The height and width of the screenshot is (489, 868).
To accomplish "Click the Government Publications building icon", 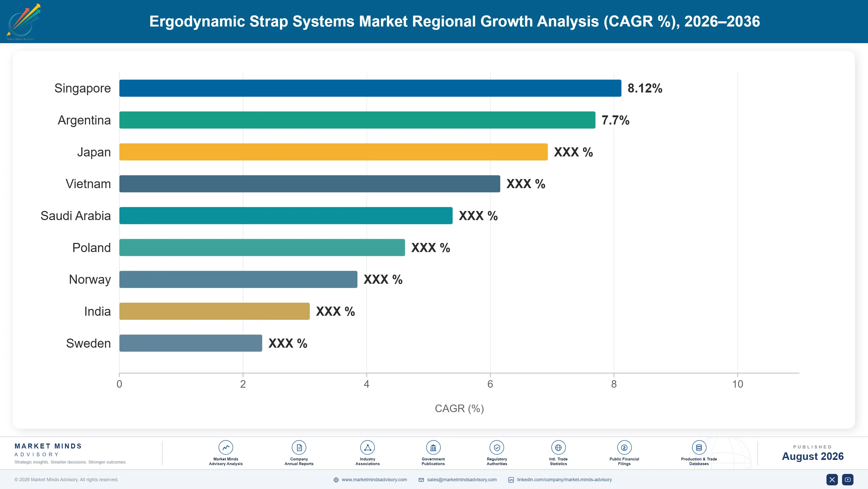I will tap(433, 447).
